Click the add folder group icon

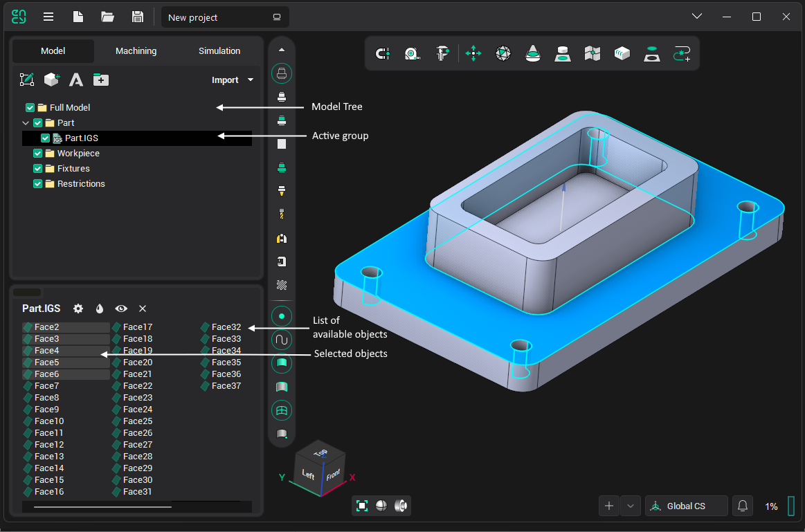point(101,80)
